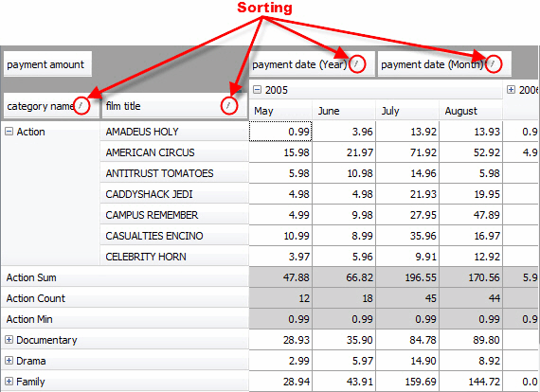Click sort icon on category name field
540x392 pixels.
point(81,106)
